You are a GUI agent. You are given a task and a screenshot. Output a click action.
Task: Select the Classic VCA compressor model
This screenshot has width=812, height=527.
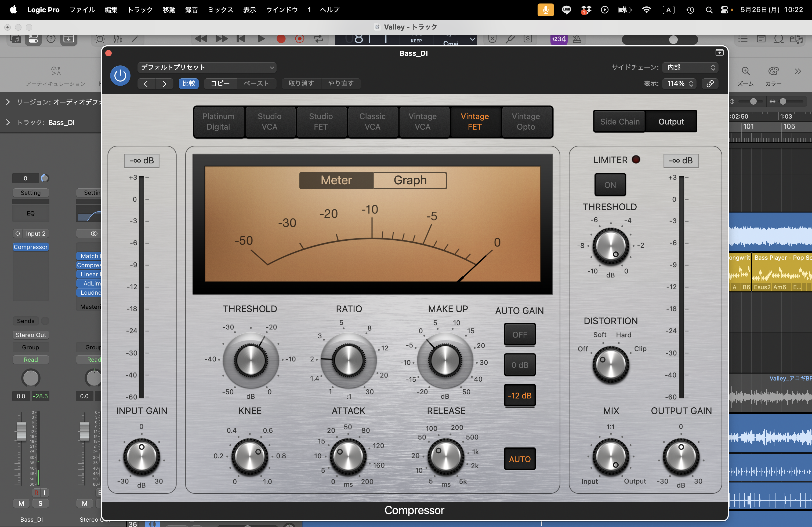(x=372, y=122)
